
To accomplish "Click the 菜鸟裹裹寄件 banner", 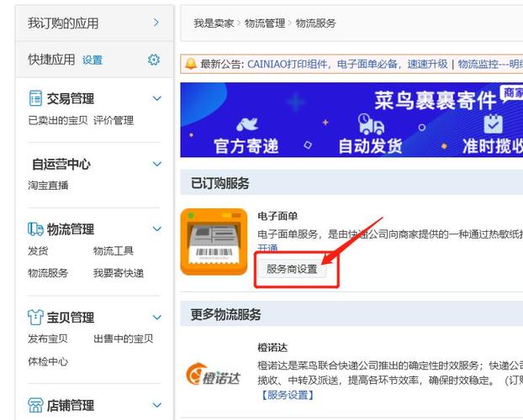I will pyautogui.click(x=351, y=119).
